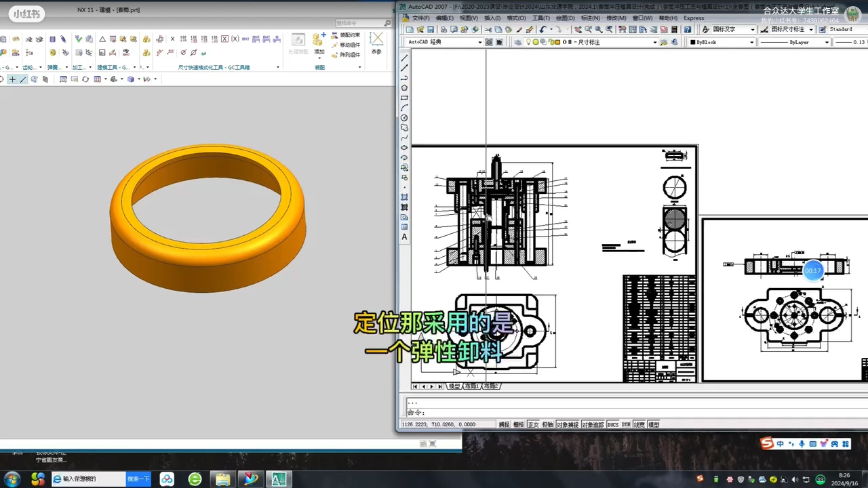Expand the 建模工具 group arrow in NX
Image resolution: width=868 pixels, height=488 pixels.
[x=135, y=68]
